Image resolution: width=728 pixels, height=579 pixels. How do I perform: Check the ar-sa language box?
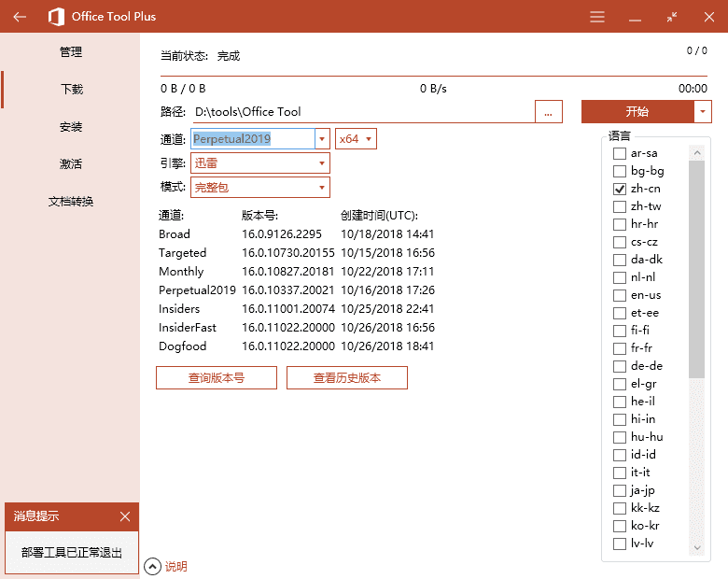[x=620, y=153]
